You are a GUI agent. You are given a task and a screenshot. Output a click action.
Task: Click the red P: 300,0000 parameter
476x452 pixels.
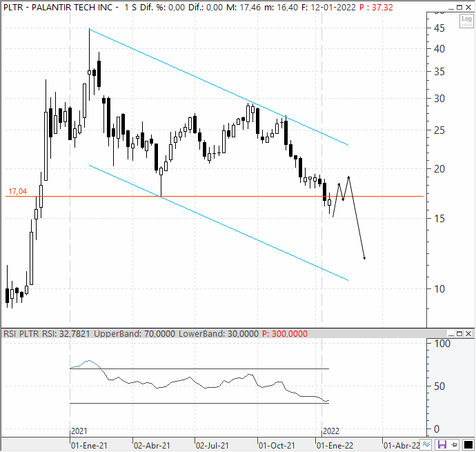[x=285, y=334]
